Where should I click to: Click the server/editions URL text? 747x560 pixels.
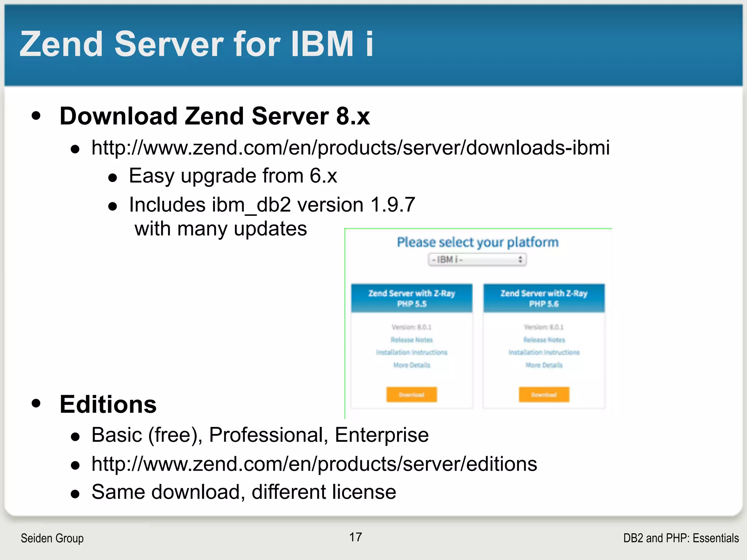314,464
